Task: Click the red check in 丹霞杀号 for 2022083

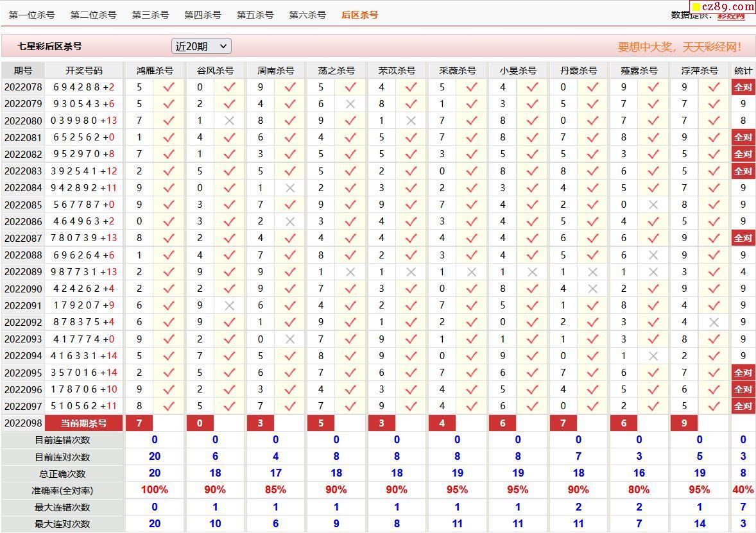Action: tap(593, 171)
